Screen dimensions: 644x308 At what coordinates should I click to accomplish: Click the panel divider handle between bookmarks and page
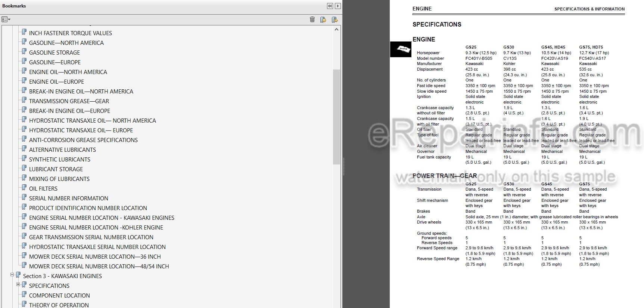pos(343,166)
